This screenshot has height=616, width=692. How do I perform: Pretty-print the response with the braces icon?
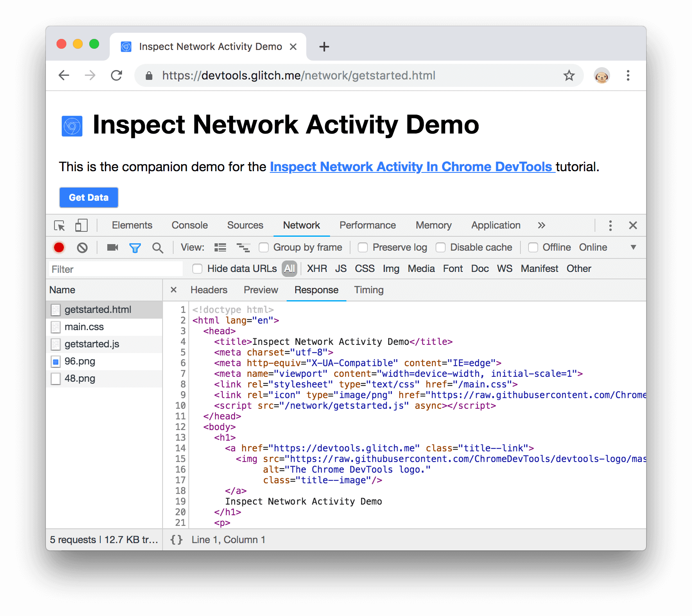click(x=176, y=539)
